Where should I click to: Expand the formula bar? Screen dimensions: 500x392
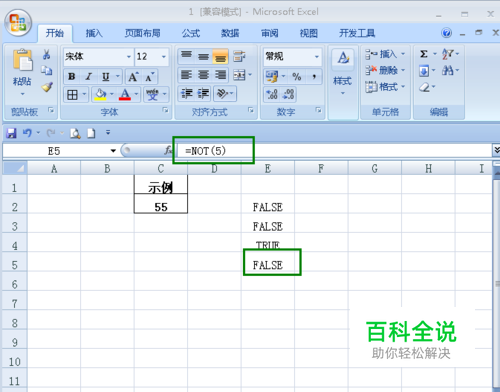click(x=496, y=150)
